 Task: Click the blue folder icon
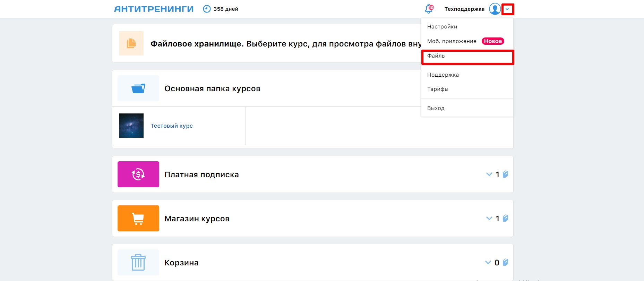click(x=138, y=88)
